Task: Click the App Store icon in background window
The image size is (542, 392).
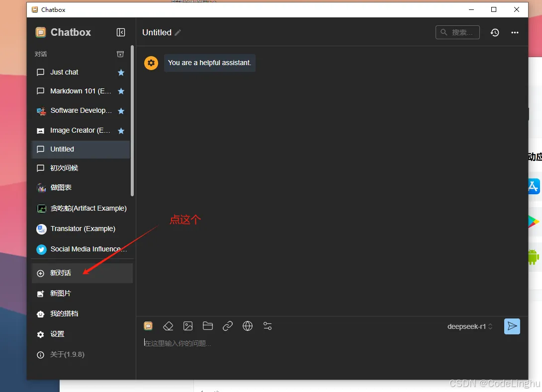Action: click(x=534, y=186)
